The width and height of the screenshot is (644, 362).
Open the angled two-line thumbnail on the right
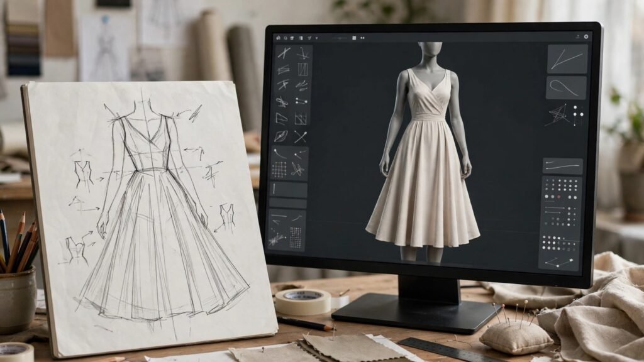click(568, 59)
